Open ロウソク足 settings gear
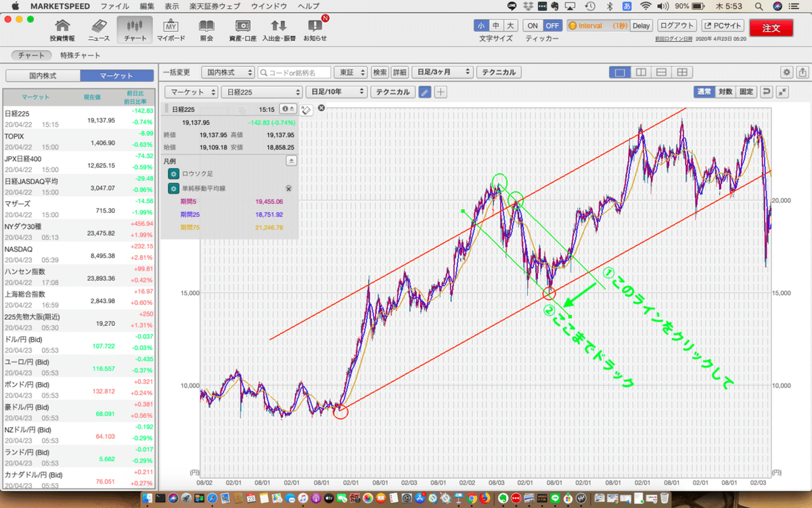Screen dimensions: 812x508 pos(173,173)
